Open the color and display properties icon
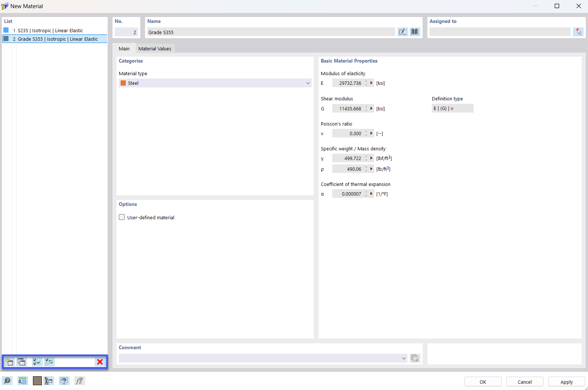The height and width of the screenshot is (390, 588). 48,381
